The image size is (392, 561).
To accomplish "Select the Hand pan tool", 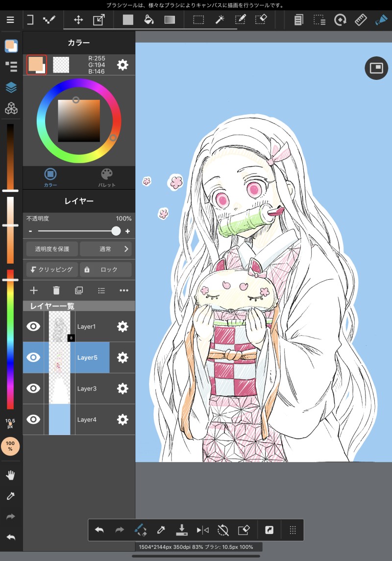I will [11, 475].
